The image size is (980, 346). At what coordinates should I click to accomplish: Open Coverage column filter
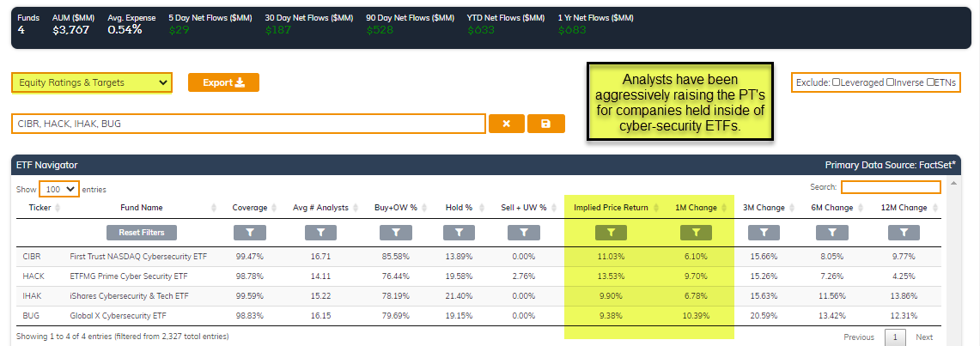click(x=249, y=233)
